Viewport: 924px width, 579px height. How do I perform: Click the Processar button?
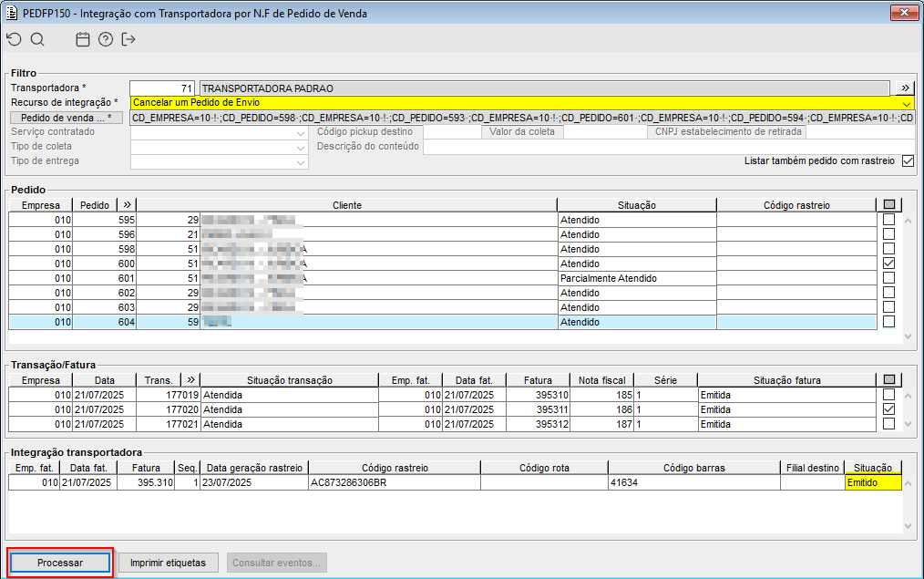point(60,563)
